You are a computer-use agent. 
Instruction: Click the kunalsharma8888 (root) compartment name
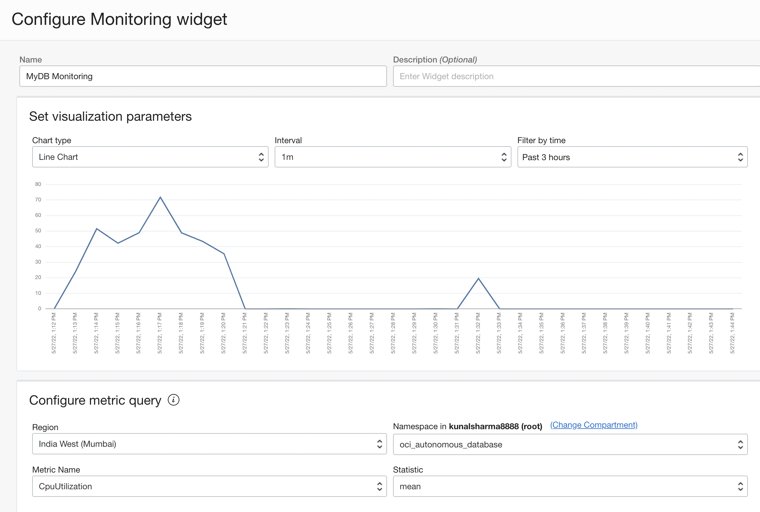pos(495,426)
